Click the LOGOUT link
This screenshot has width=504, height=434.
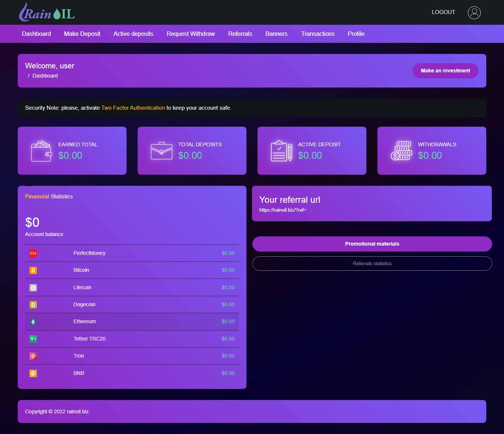(443, 12)
